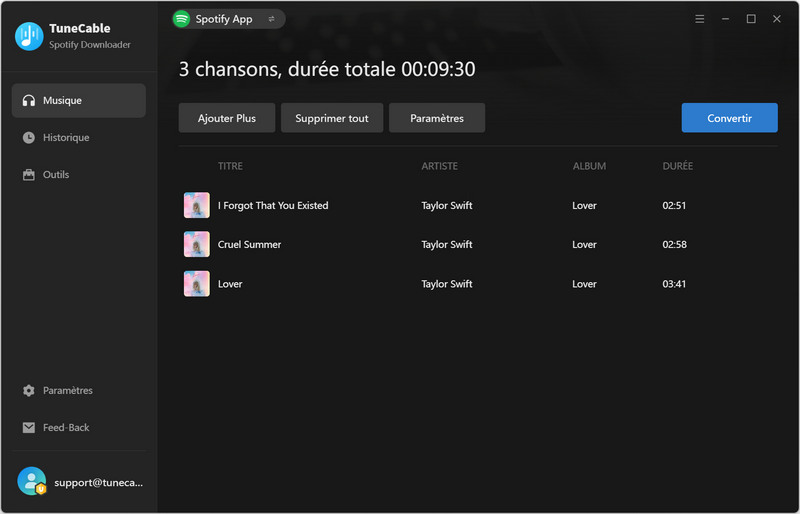
Task: Click the duration 02:58
Action: [x=674, y=244]
